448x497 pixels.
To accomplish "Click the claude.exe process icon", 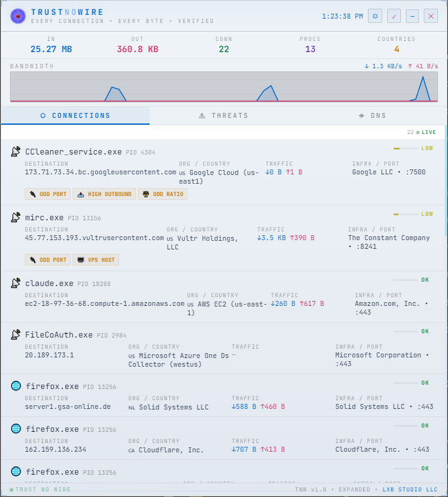I will [x=16, y=283].
